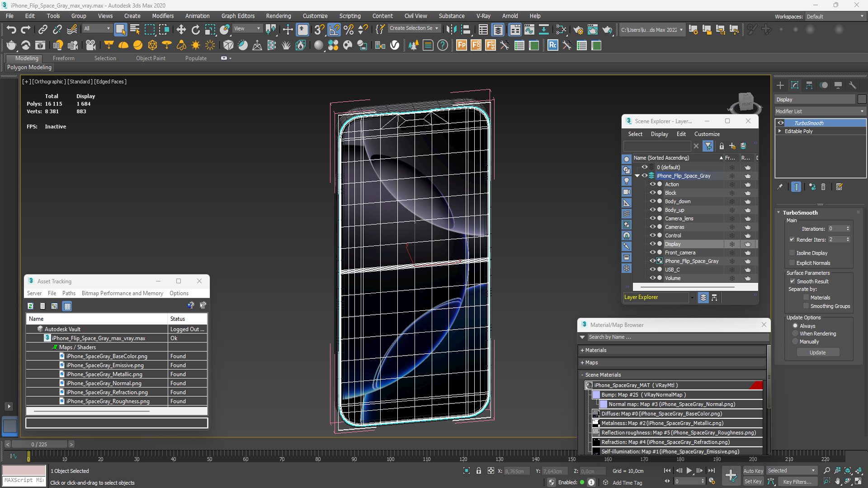Enable Separate by Materials checkbox
The width and height of the screenshot is (868, 488).
(x=806, y=297)
